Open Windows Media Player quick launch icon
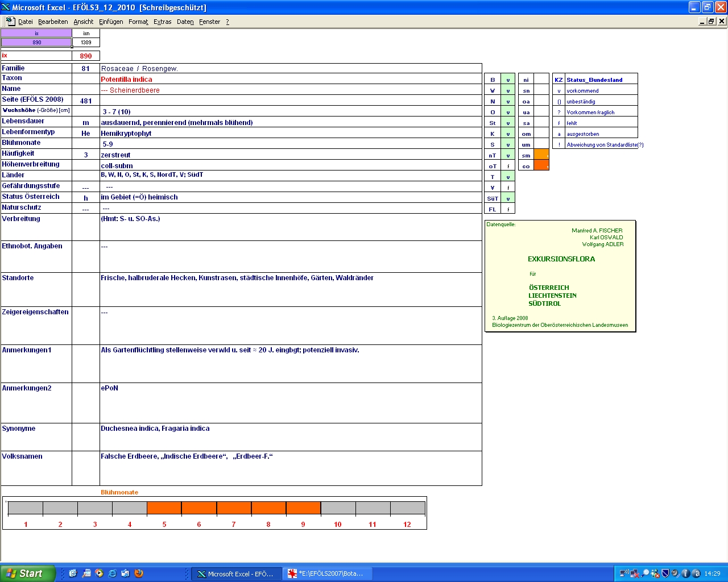 [99, 573]
